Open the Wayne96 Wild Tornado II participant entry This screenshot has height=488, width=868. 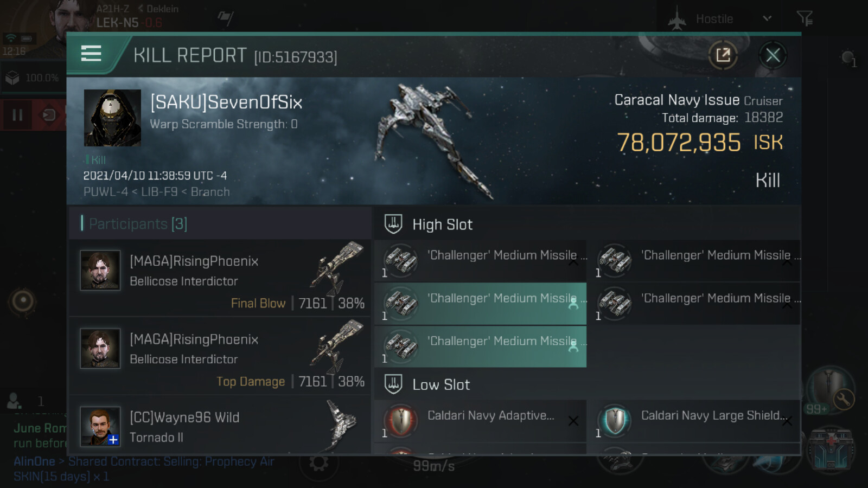(x=220, y=426)
